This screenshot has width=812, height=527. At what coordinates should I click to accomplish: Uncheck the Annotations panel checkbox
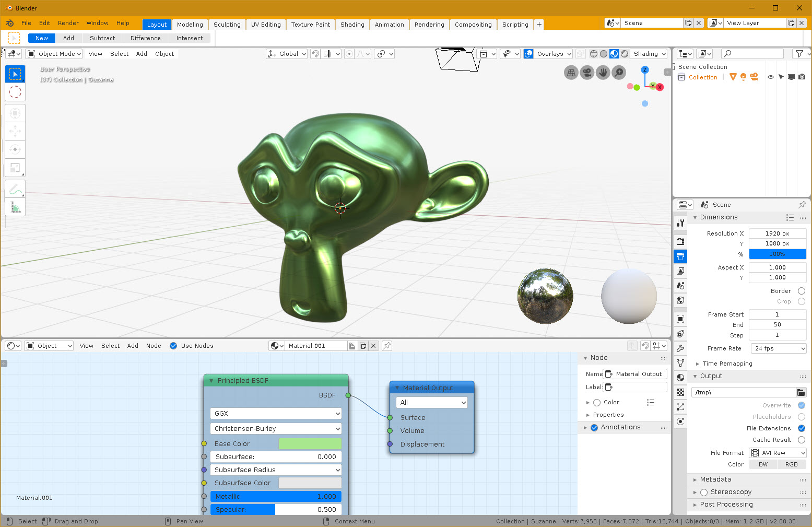[x=594, y=427]
